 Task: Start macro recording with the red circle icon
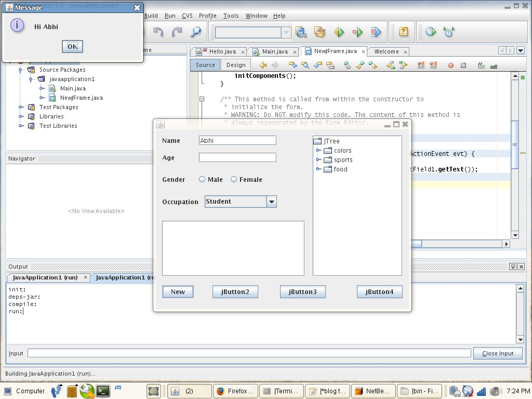tap(451, 65)
